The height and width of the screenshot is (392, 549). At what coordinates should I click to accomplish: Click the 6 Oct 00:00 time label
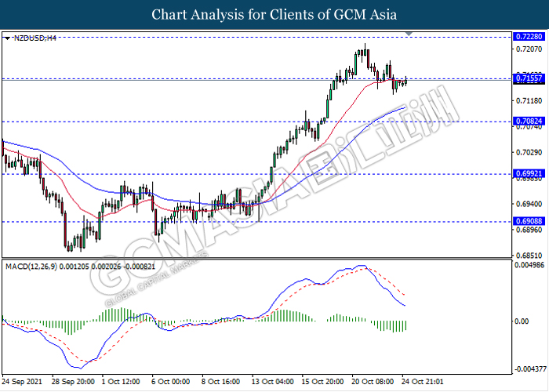170,382
